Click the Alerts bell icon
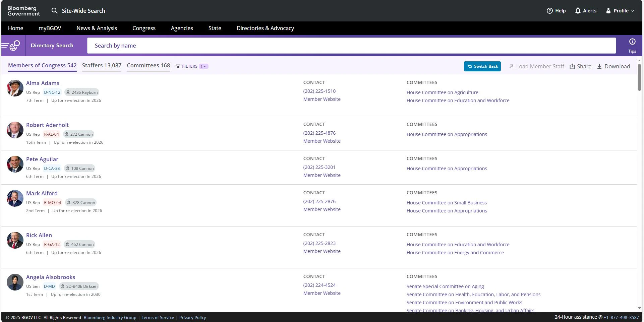 click(x=578, y=11)
